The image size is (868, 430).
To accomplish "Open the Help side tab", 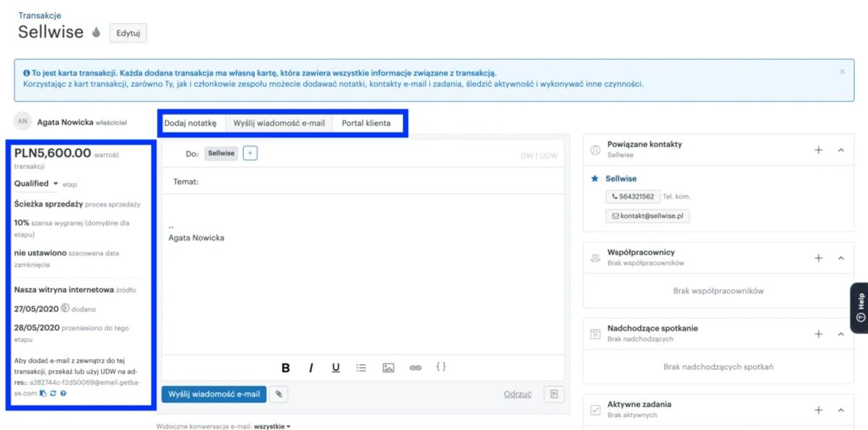I will click(859, 307).
